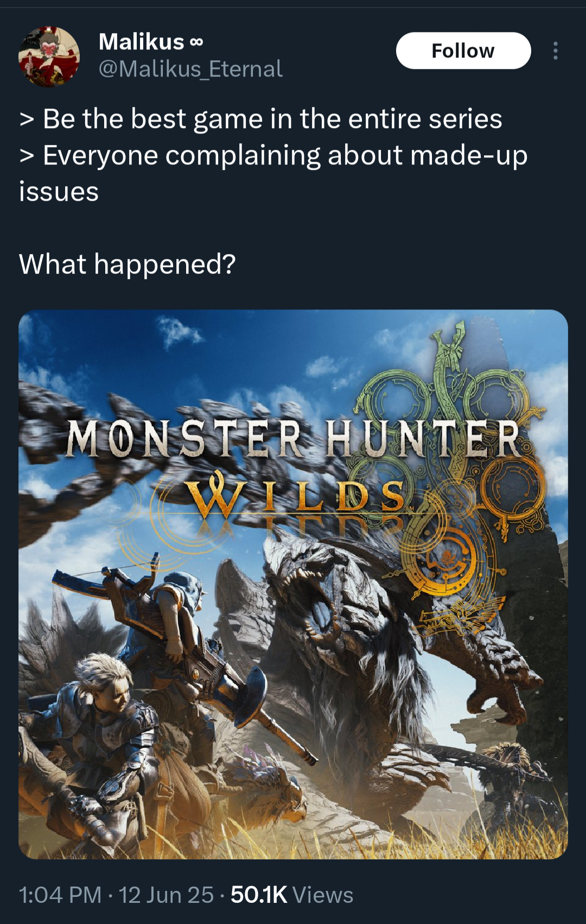The image size is (586, 924).
Task: Tap the 12 Jun 25 post date
Action: 166,895
